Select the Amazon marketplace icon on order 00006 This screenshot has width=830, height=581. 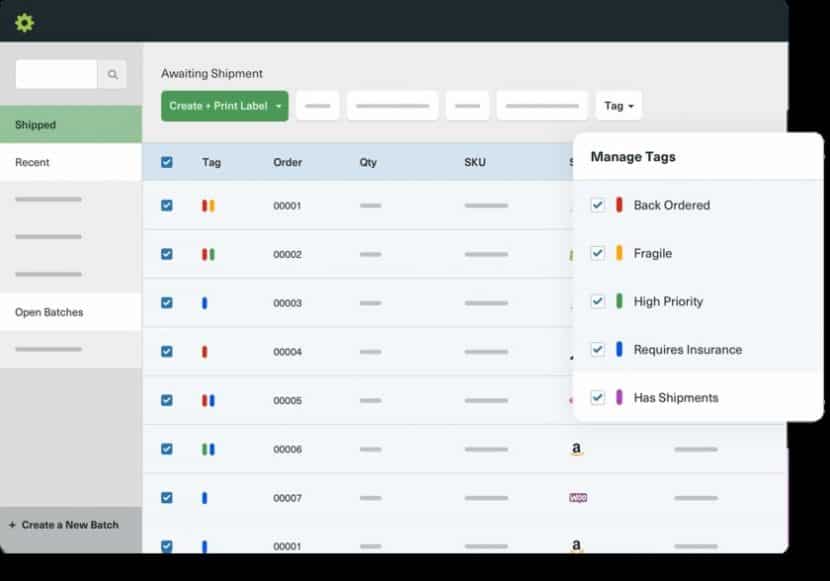[576, 449]
